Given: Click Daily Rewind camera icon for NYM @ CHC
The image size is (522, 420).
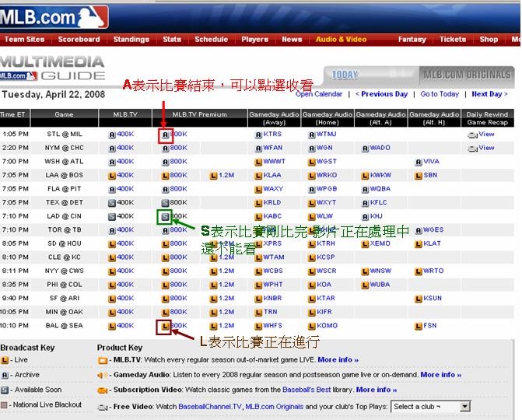Looking at the screenshot, I should click(x=472, y=149).
